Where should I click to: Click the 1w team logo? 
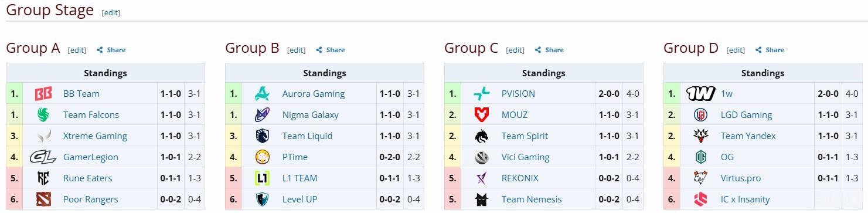click(700, 93)
